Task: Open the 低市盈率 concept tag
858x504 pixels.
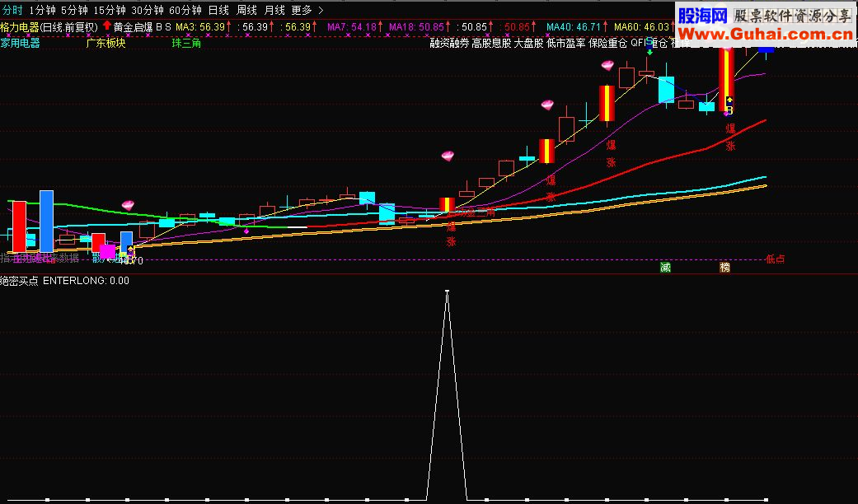Action: tap(565, 43)
